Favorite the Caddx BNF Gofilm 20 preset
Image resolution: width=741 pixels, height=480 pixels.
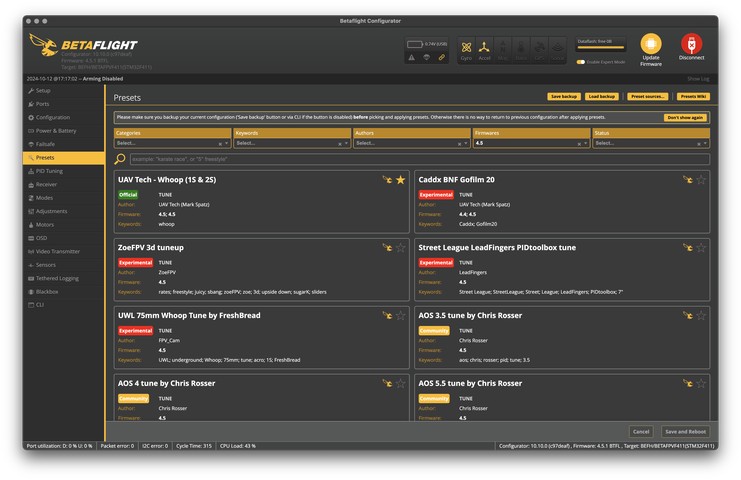pyautogui.click(x=701, y=180)
